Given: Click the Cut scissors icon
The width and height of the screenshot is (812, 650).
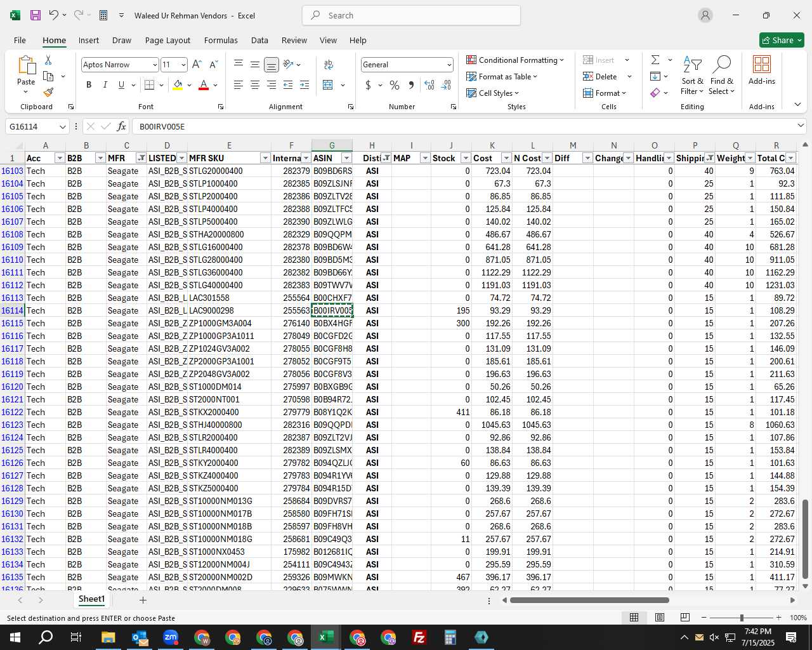Looking at the screenshot, I should point(48,60).
